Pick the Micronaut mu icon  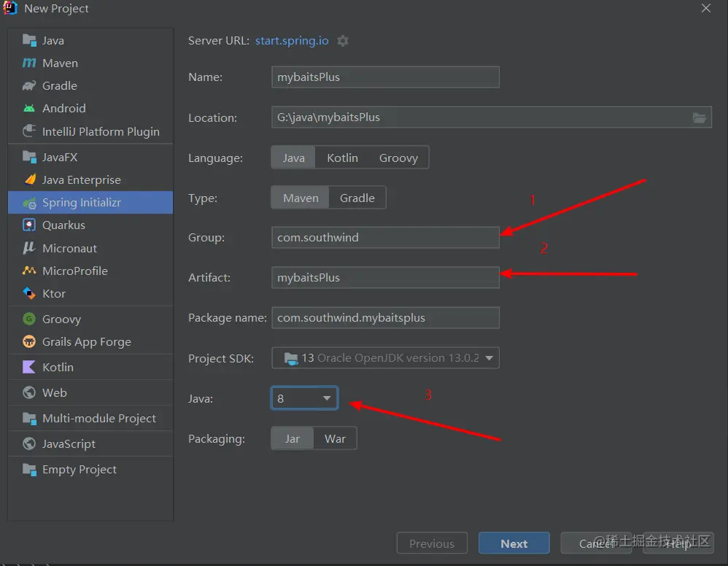pyautogui.click(x=29, y=247)
